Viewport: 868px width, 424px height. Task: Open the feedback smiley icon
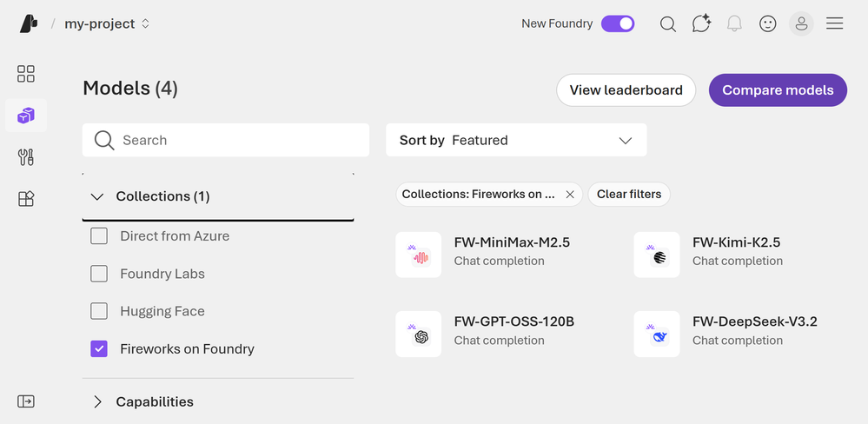pyautogui.click(x=768, y=24)
